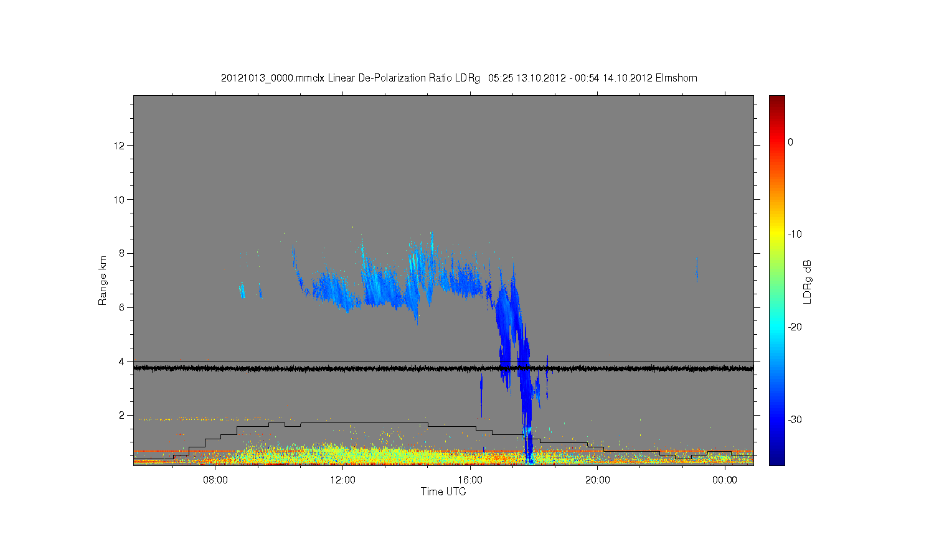Image resolution: width=934 pixels, height=560 pixels.
Task: Click the 10 km range tick label
Action: [120, 199]
